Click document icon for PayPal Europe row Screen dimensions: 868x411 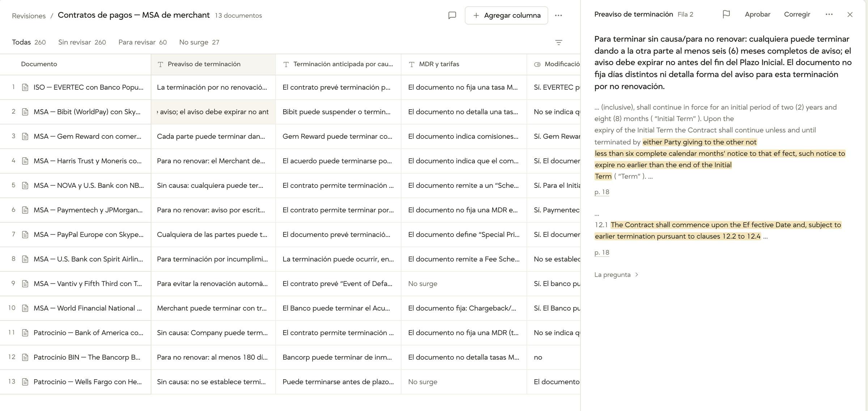(x=25, y=235)
